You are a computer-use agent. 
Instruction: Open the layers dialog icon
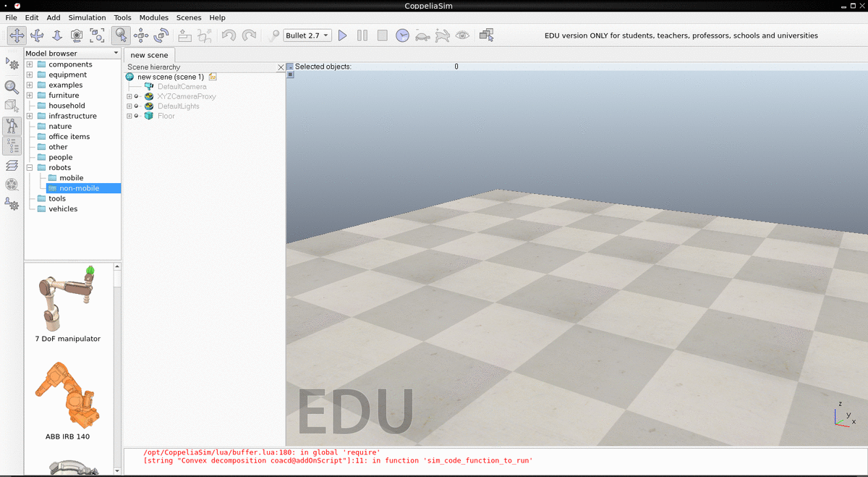pos(12,165)
